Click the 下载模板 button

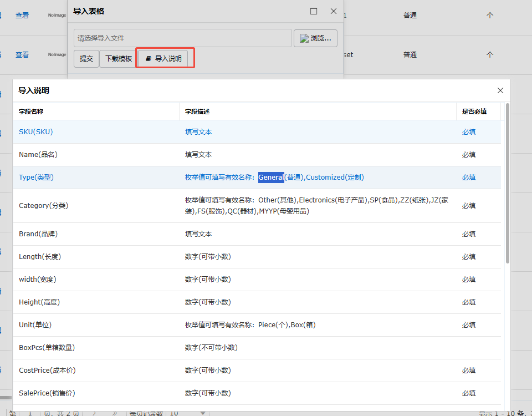pos(119,58)
